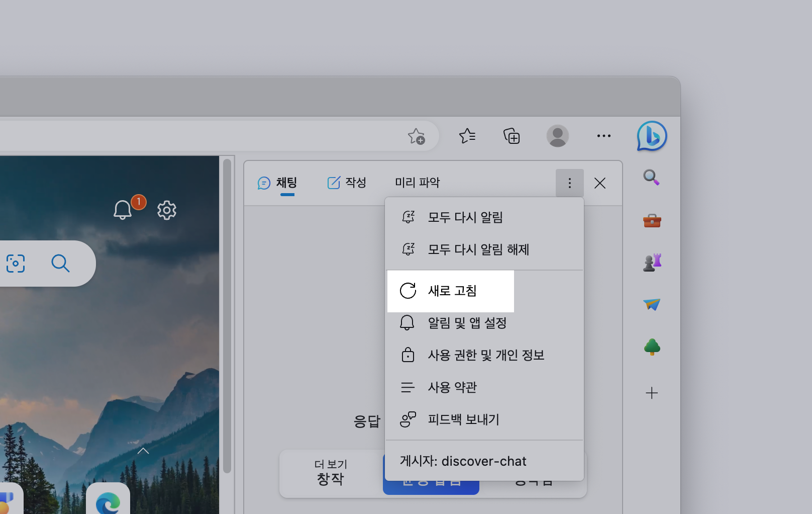Screen dimensions: 812x514
Task: Toggle the panel's vertical three-dot menu
Action: point(569,183)
